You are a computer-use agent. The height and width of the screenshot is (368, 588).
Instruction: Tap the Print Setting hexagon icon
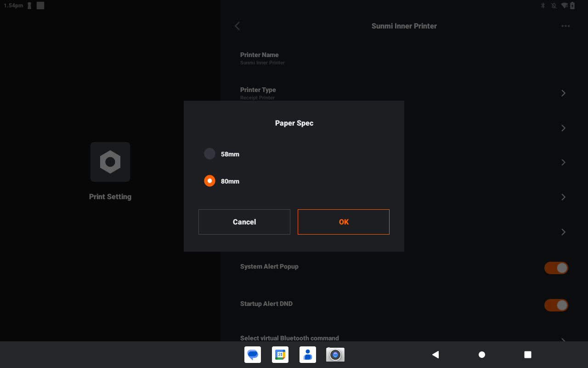110,162
